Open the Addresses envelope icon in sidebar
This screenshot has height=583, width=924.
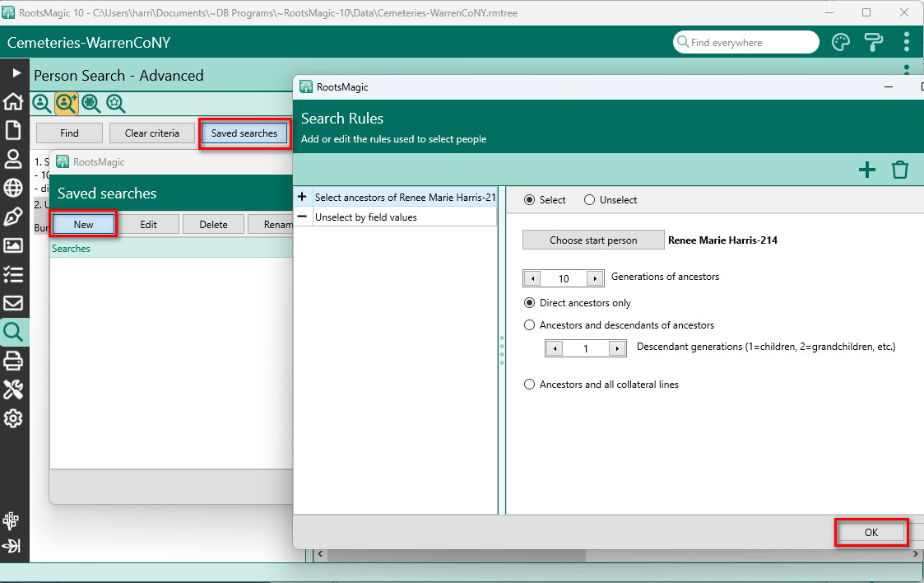point(13,303)
